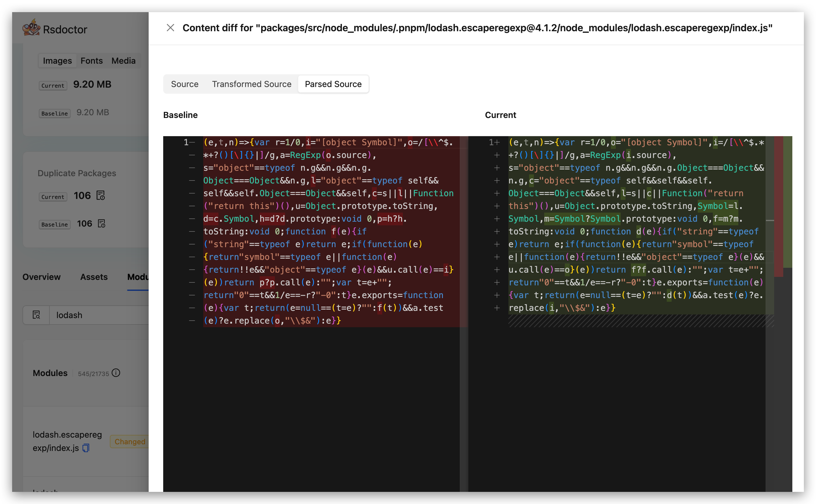Switch to Source view

click(184, 84)
